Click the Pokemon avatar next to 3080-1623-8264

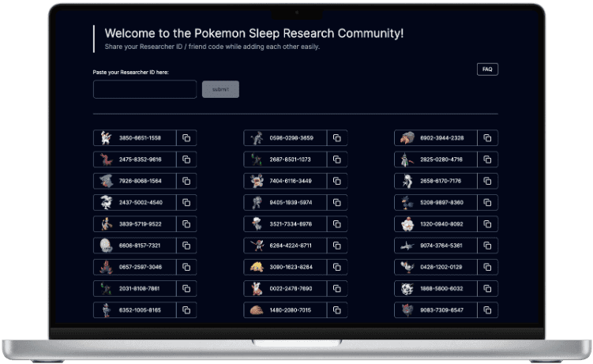[256, 267]
